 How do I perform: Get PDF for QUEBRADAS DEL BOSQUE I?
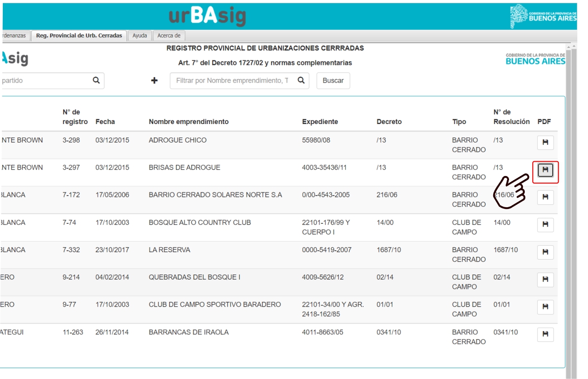[545, 280]
